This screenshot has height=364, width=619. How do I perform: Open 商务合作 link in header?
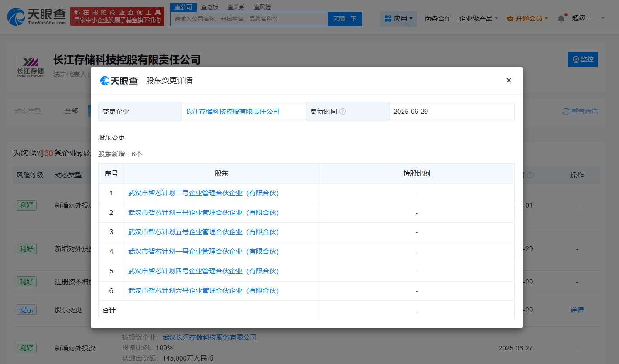click(x=438, y=18)
